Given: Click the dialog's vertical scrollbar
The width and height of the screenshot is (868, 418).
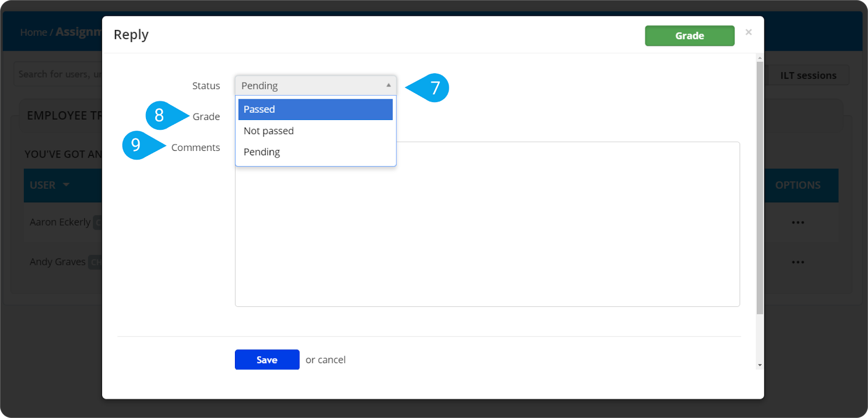Looking at the screenshot, I should coord(759,187).
